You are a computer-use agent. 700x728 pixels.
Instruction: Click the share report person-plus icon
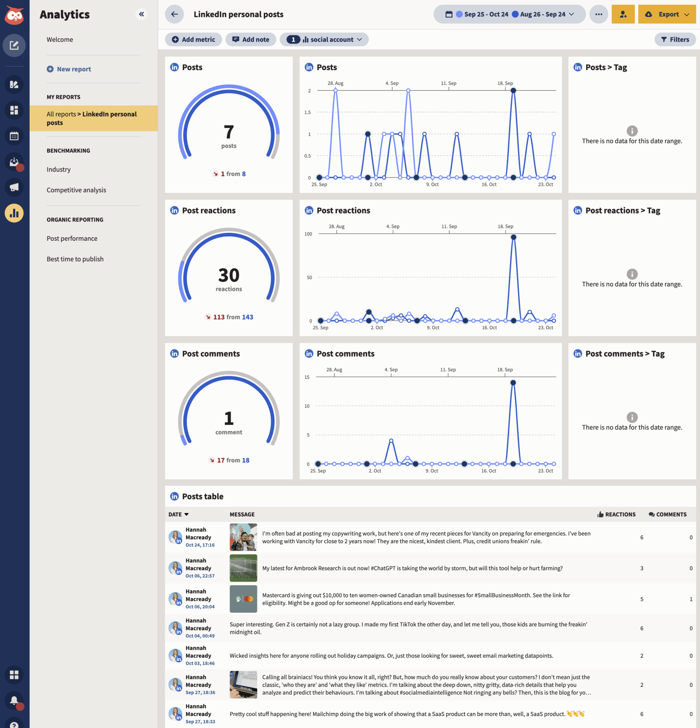coord(623,14)
